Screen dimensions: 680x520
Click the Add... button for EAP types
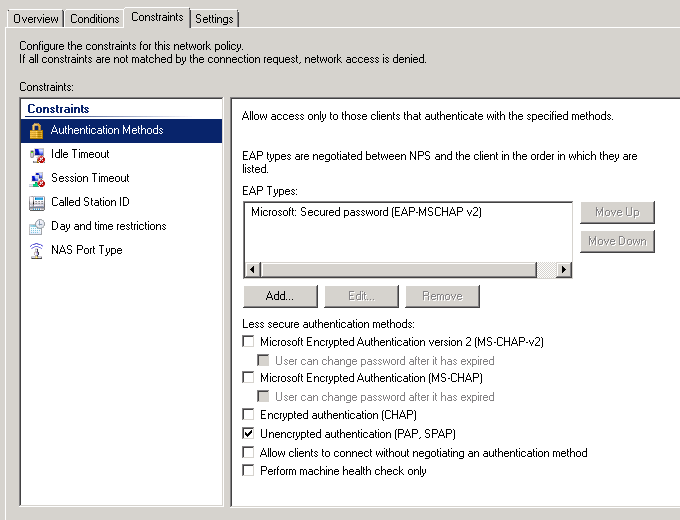(x=280, y=296)
